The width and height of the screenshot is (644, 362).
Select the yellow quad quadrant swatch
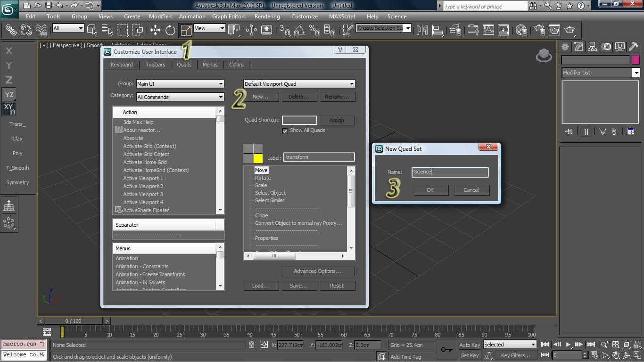point(258,158)
